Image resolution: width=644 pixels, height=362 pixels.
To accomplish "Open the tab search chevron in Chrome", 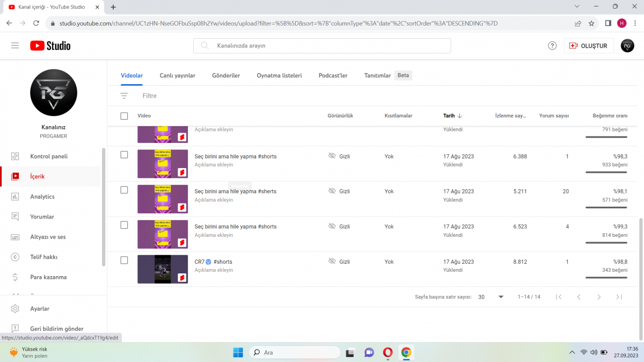I will (x=577, y=6).
